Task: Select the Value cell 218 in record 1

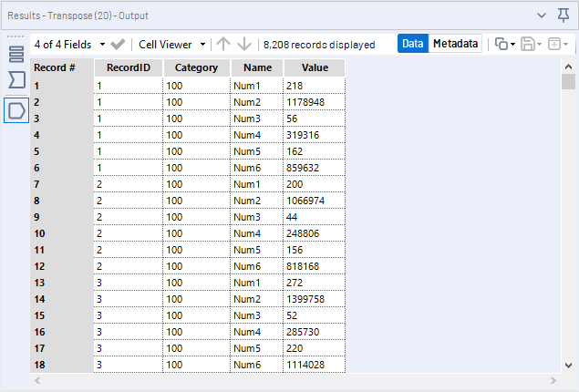Action: pos(315,86)
